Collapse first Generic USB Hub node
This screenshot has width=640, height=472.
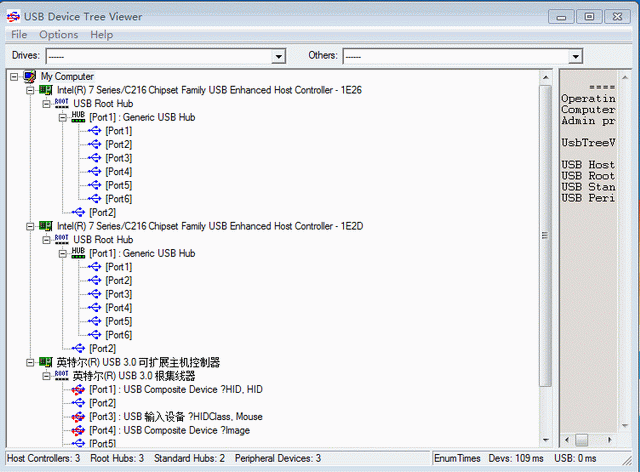(x=62, y=117)
